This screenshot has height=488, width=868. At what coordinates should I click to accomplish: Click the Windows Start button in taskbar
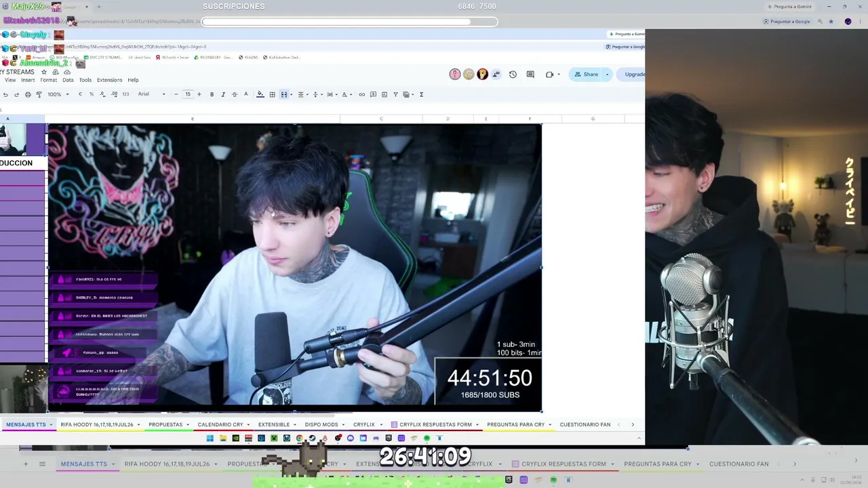210,439
